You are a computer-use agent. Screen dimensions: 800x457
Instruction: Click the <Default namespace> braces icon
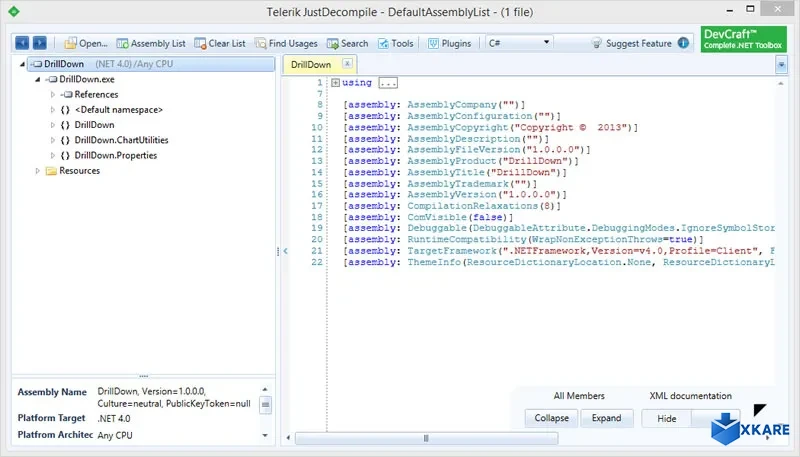pyautogui.click(x=65, y=110)
